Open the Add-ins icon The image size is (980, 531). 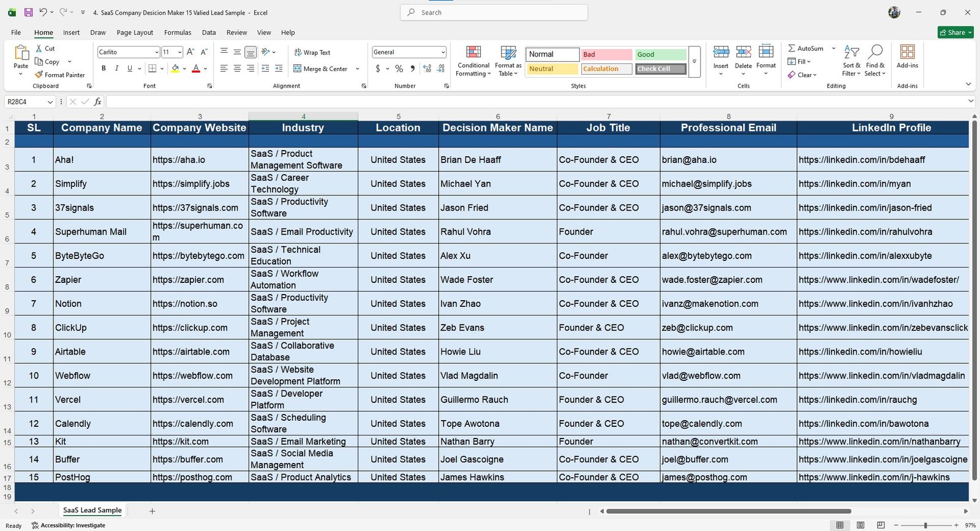(907, 56)
